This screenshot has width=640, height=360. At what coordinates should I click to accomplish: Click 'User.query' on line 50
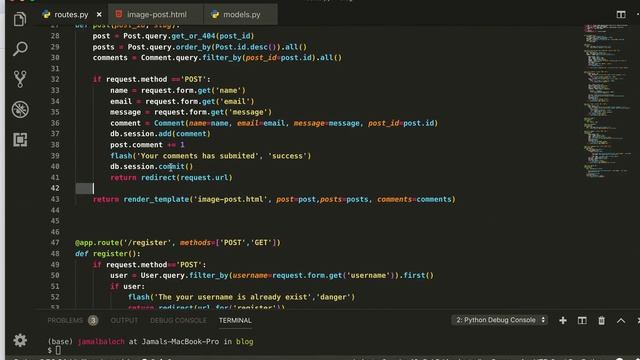[163, 276]
